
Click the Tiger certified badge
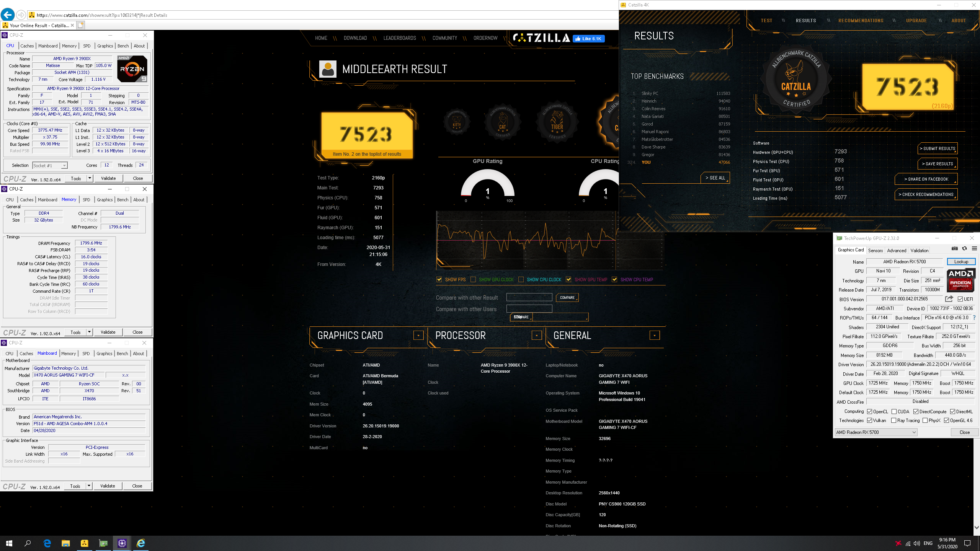click(557, 123)
